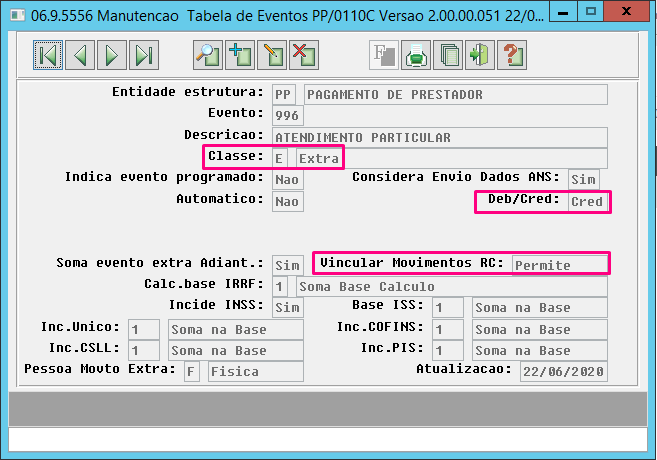Select the PAGAMENTO DE PRESTADOR field
Viewport: 657px width, 460px height.
point(456,95)
